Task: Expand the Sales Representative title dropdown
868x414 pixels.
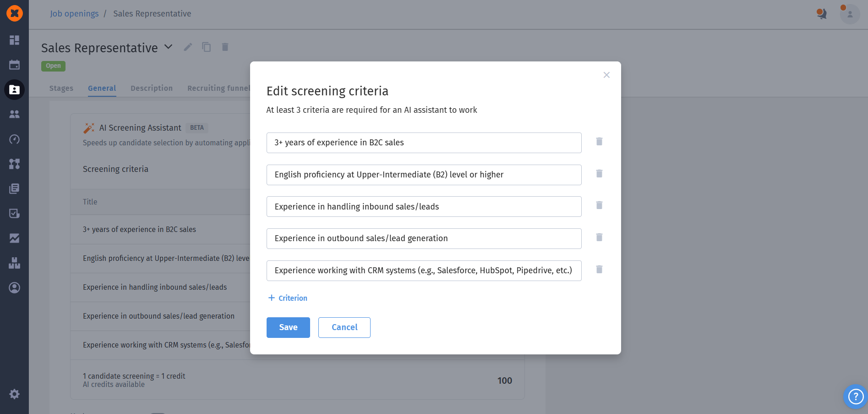Action: tap(169, 47)
